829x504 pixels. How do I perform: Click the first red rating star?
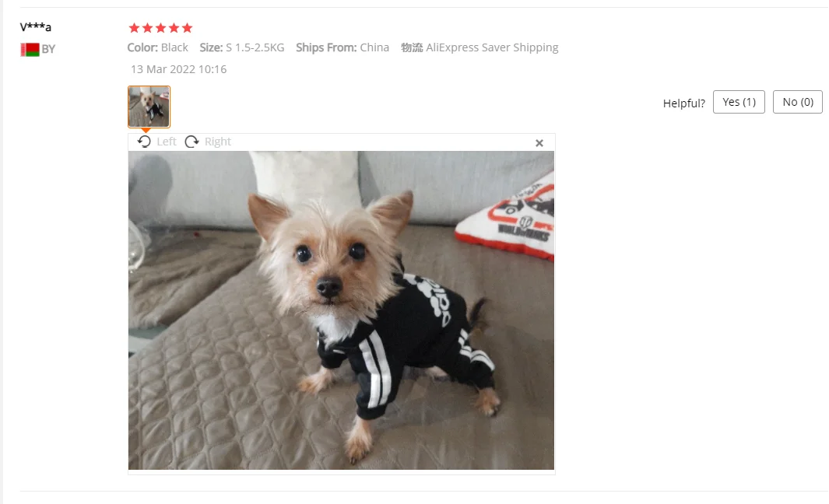135,28
